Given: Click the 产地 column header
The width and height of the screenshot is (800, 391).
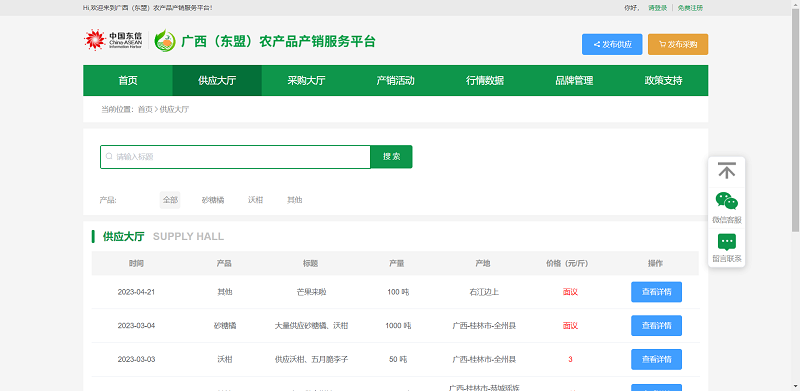Looking at the screenshot, I should (482, 263).
